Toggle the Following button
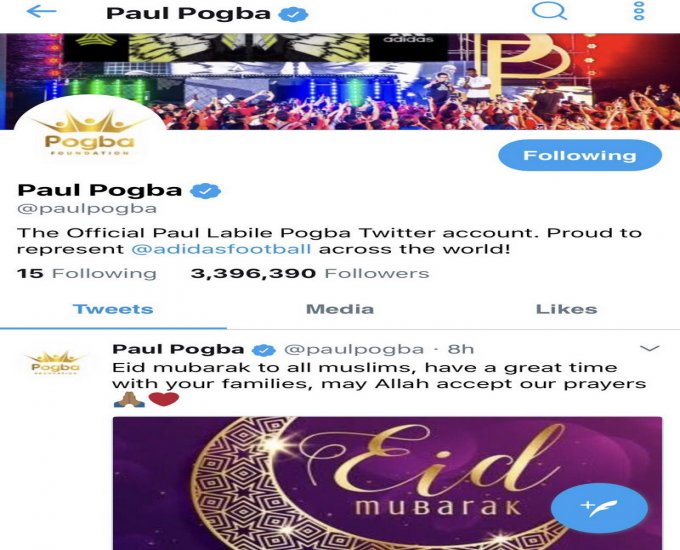Screen dimensions: 680x550 tap(580, 155)
